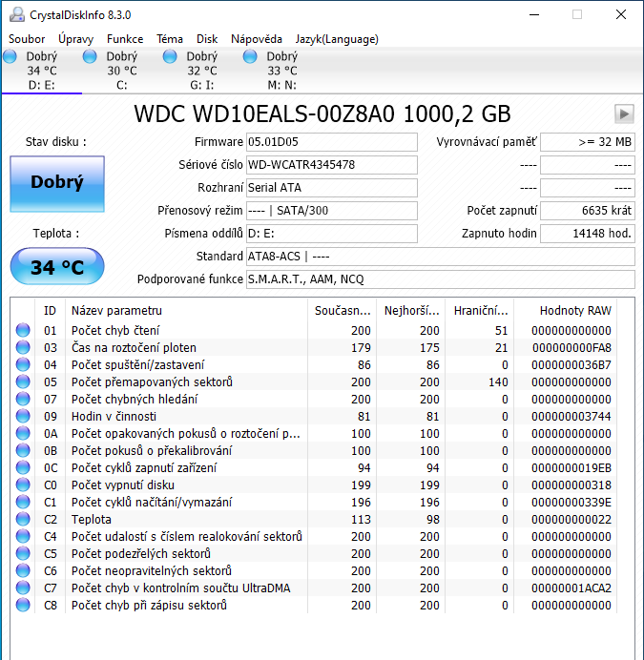The height and width of the screenshot is (660, 644).
Task: Click the serial number field WD-WCATR4345478
Action: click(332, 165)
